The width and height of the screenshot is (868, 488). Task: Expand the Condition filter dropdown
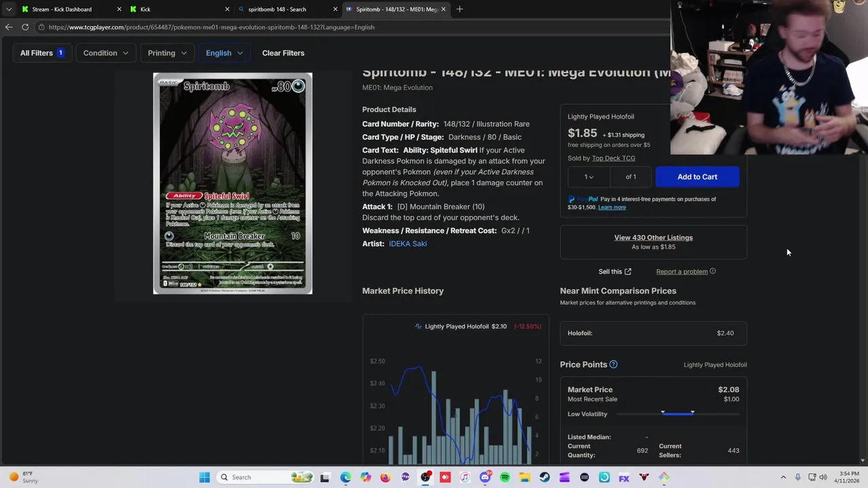(105, 53)
